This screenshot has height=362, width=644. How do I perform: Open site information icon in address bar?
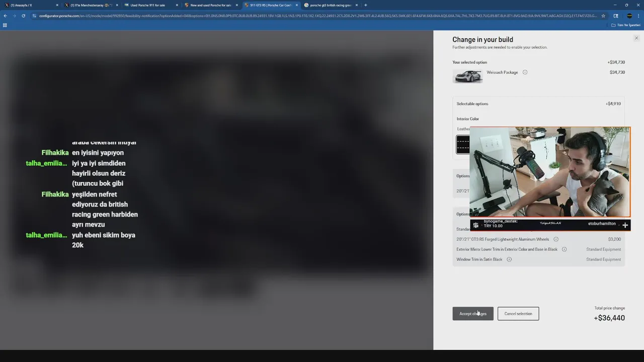pyautogui.click(x=34, y=16)
